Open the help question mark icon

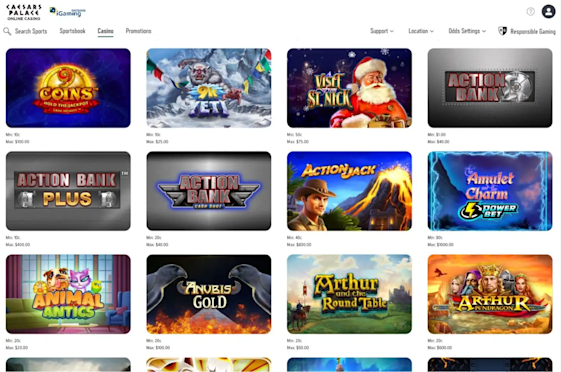coord(530,12)
